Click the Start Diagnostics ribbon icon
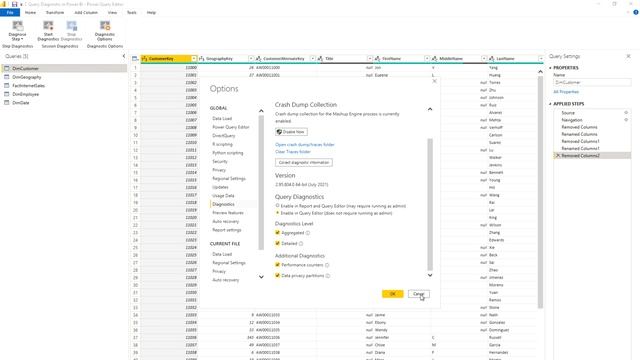 (48, 26)
